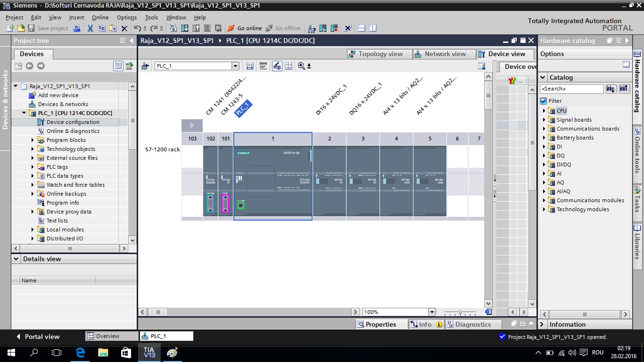
Task: Toggle project tree details view icon
Action: [118, 66]
